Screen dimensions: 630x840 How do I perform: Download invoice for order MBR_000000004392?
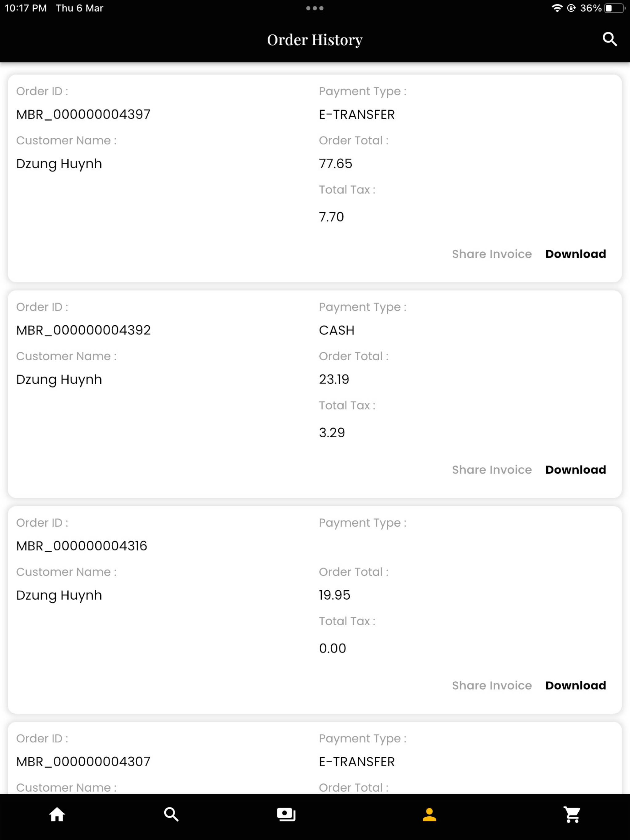click(576, 470)
